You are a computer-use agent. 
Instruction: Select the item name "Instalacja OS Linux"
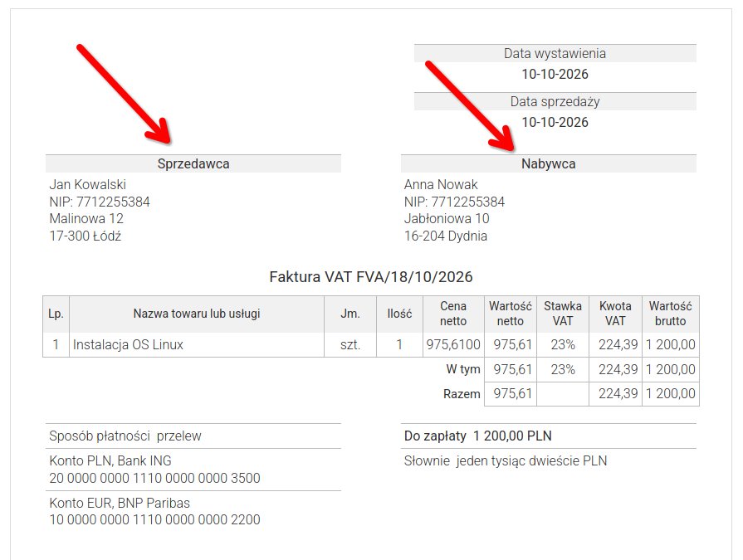point(128,344)
